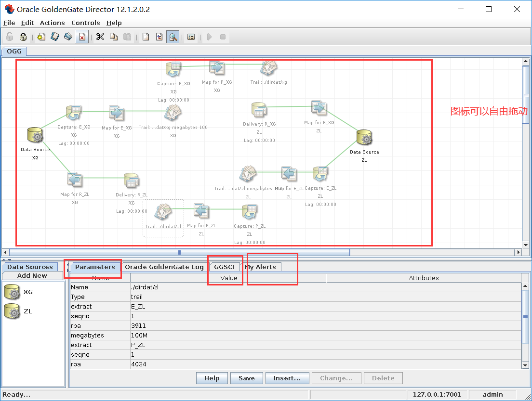Click the Add New button

tap(32, 275)
